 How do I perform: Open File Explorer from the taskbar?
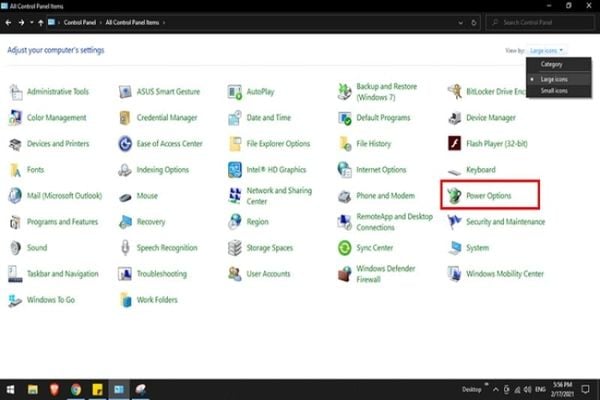[x=33, y=390]
